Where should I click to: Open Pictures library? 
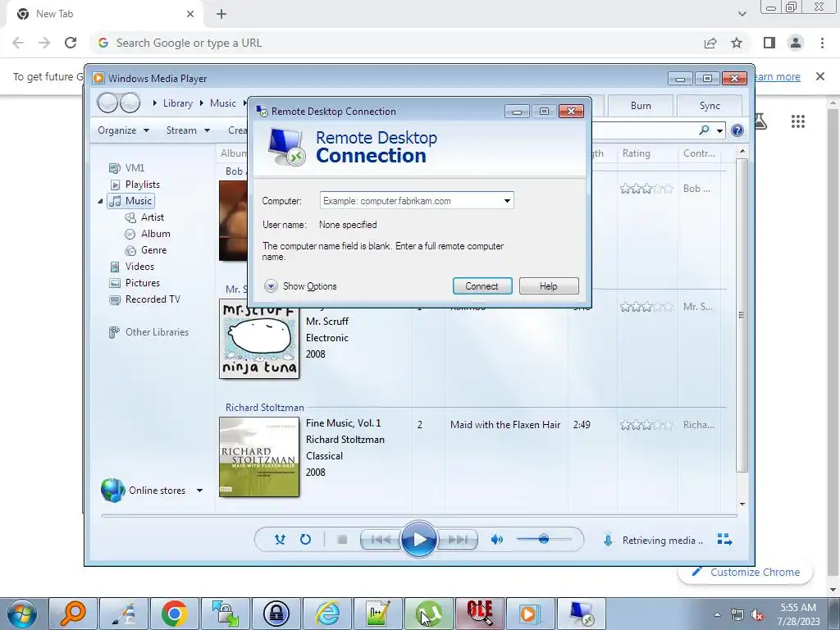[135, 283]
